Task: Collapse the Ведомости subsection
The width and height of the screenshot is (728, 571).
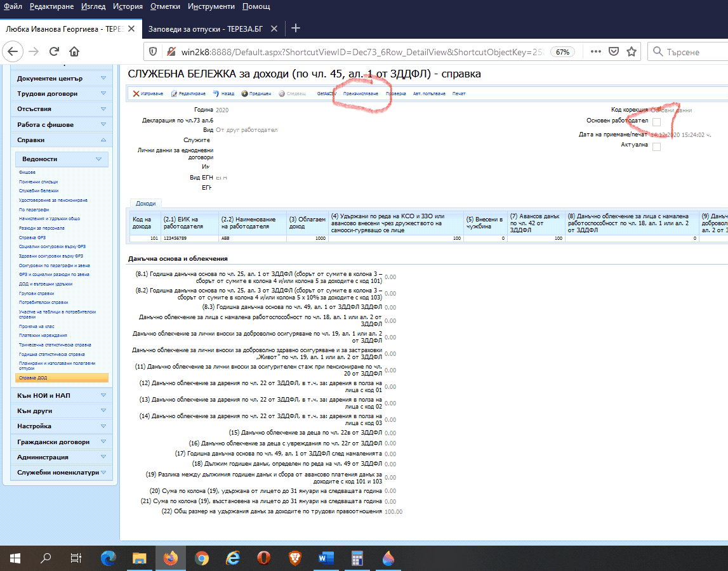Action: pyautogui.click(x=62, y=159)
